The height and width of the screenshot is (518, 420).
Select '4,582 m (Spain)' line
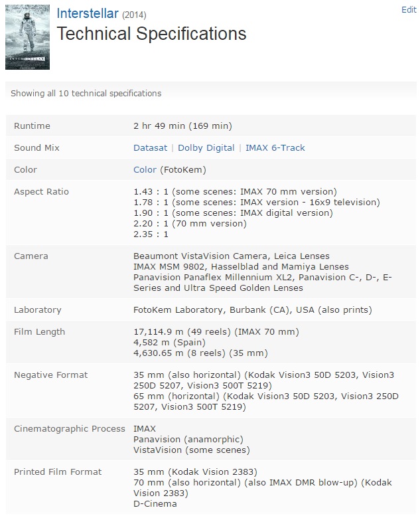point(169,342)
